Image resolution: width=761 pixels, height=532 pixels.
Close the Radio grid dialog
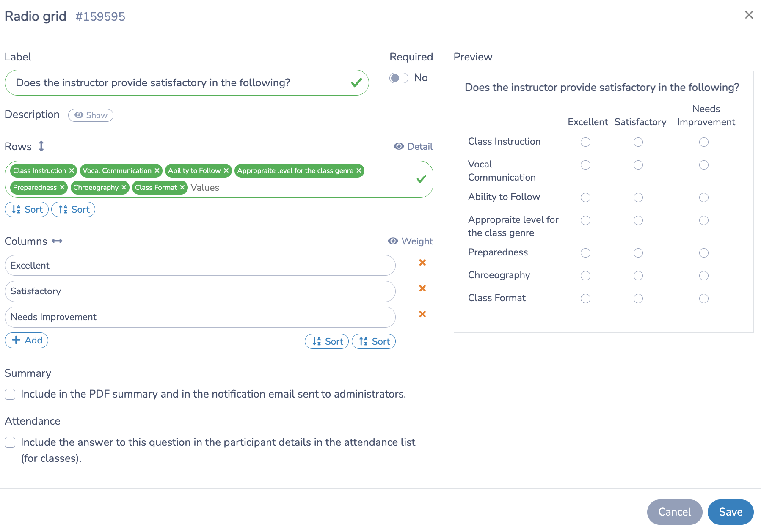[749, 15]
